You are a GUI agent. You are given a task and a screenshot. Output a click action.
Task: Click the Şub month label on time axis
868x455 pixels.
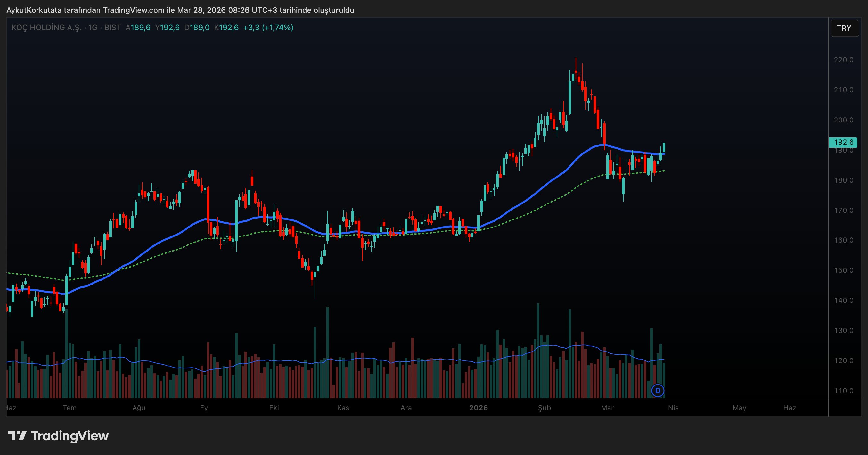[x=544, y=408]
